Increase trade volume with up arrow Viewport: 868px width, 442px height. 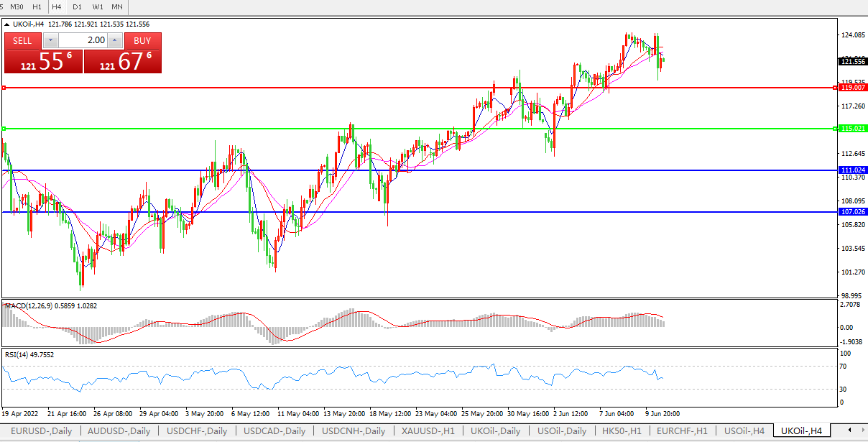click(114, 40)
